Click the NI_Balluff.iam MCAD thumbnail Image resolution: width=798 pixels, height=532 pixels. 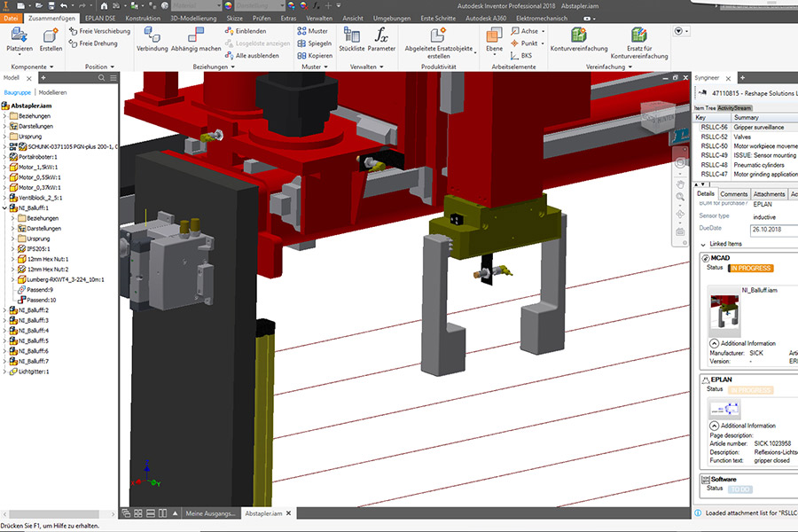724,311
